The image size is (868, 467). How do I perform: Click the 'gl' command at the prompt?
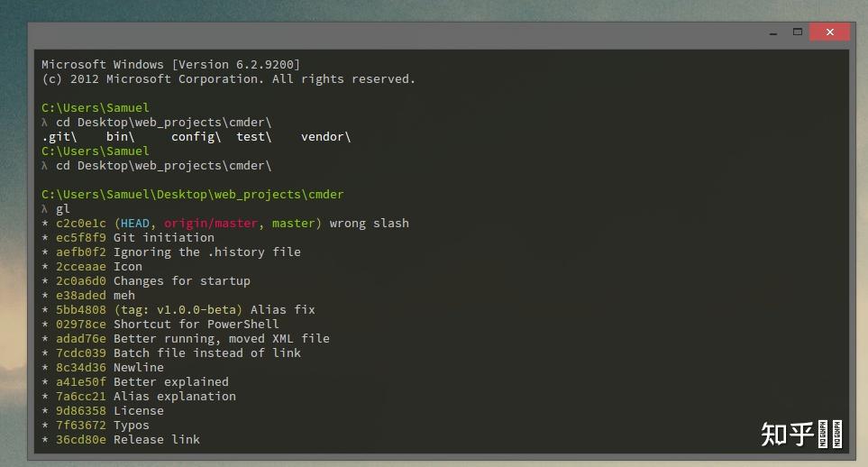(x=62, y=209)
